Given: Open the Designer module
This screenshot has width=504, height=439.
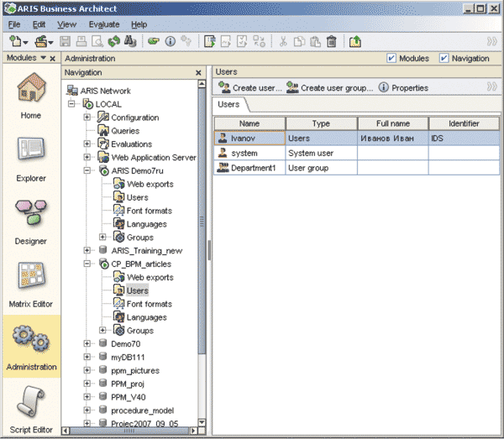Looking at the screenshot, I should point(31,222).
